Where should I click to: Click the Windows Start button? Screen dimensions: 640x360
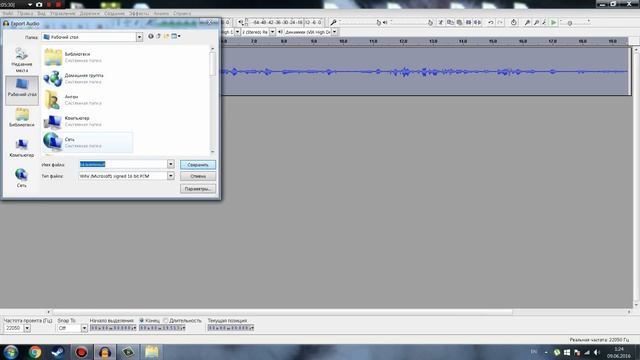pyautogui.click(x=11, y=352)
